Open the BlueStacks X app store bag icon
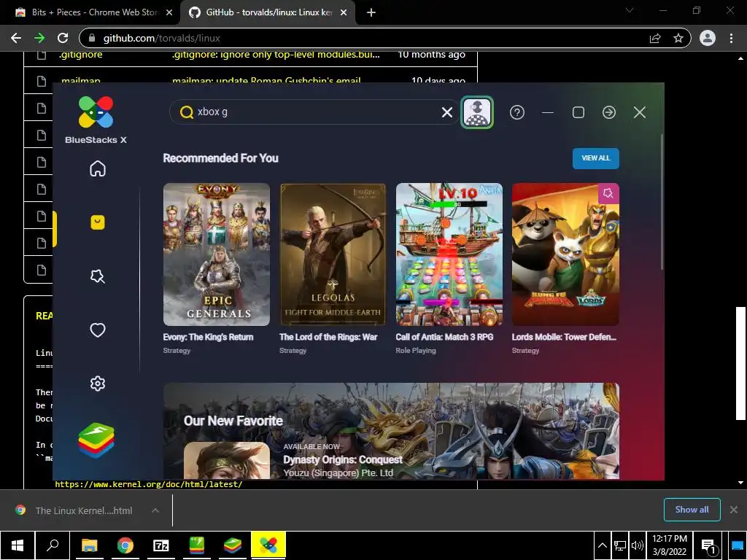 tap(98, 222)
